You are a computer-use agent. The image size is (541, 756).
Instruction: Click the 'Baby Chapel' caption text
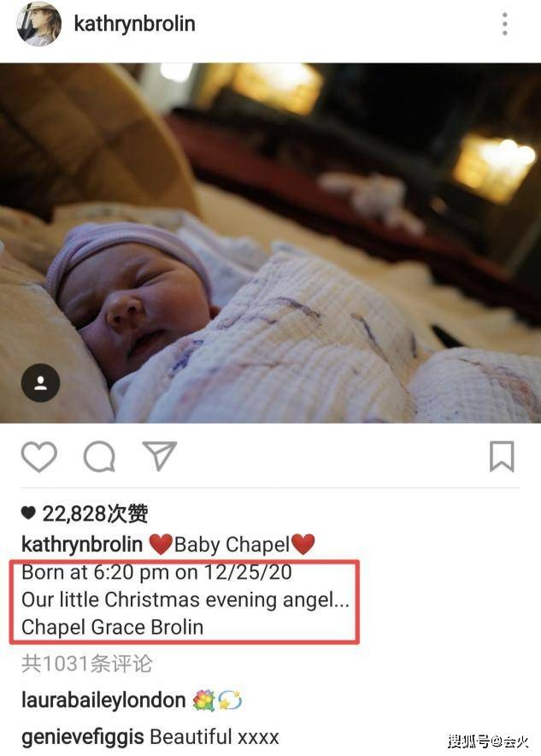point(232,545)
